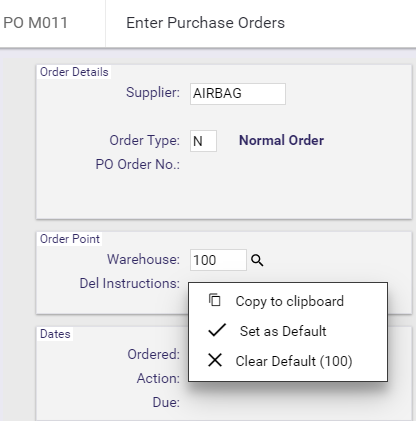The height and width of the screenshot is (421, 416).
Task: Select the PO M011 tab
Action: click(x=36, y=23)
